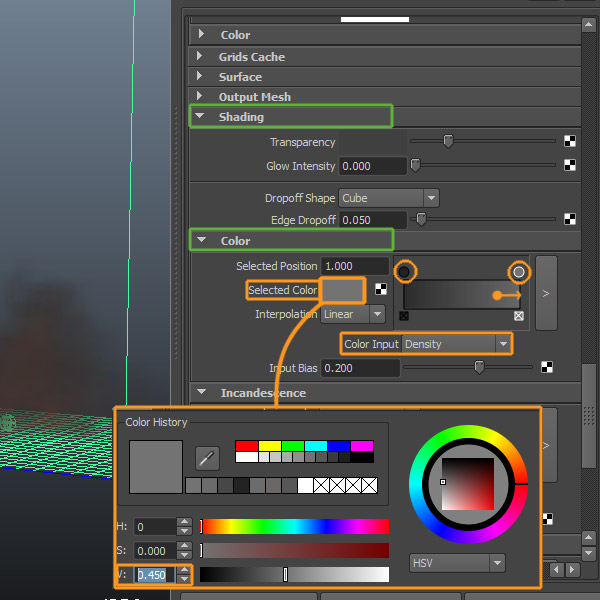The image size is (600, 600).
Task: Expand the Surface section
Action: [199, 76]
